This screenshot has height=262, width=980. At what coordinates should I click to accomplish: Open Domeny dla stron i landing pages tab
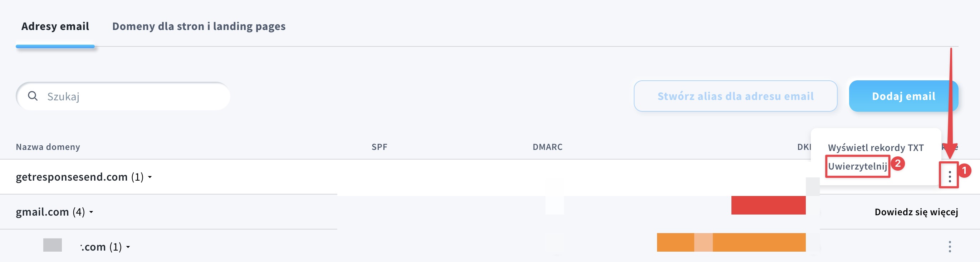[199, 26]
